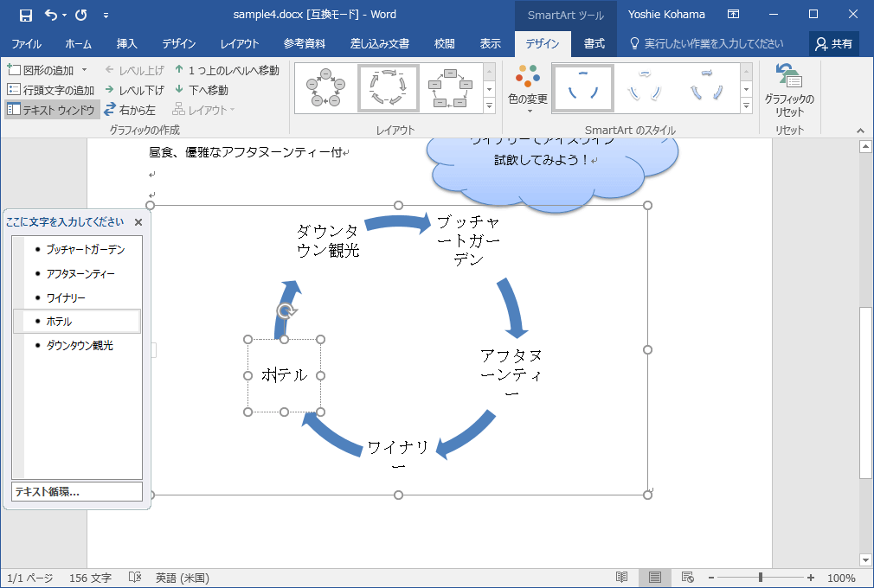Screen dimensions: 874x588
Task: Select the block cycle layout thumbnail
Action: pyautogui.click(x=450, y=88)
